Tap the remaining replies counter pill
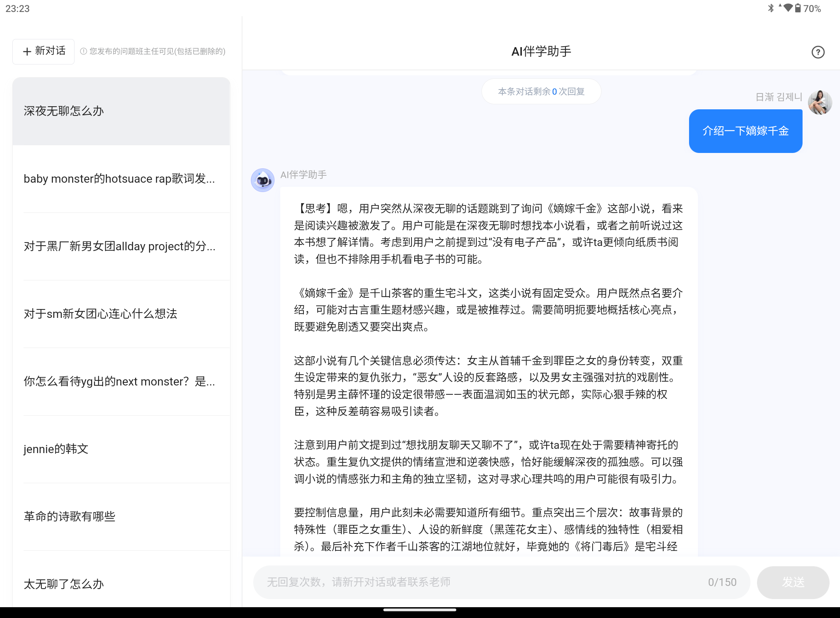The image size is (840, 618). 541,92
